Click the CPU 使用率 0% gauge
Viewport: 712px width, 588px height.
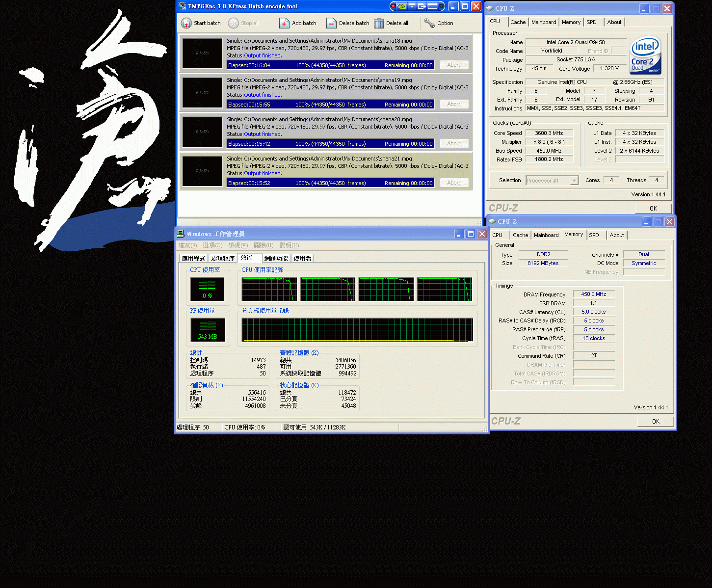207,289
